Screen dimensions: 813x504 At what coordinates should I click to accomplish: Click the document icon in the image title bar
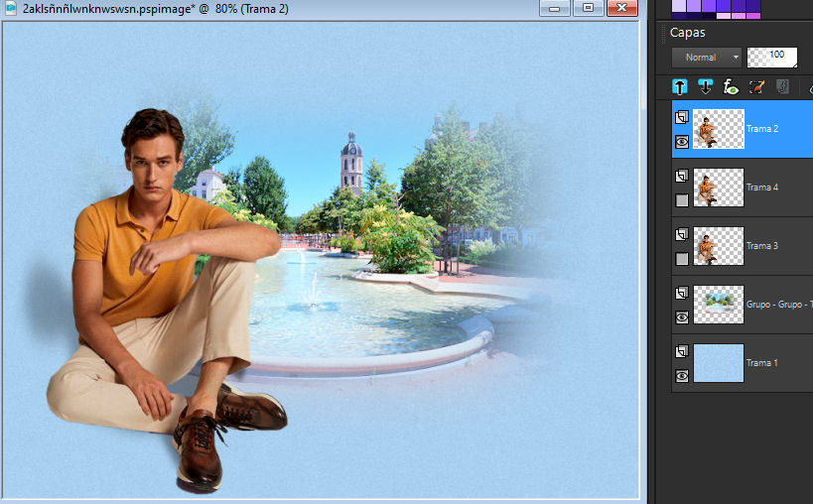click(10, 7)
